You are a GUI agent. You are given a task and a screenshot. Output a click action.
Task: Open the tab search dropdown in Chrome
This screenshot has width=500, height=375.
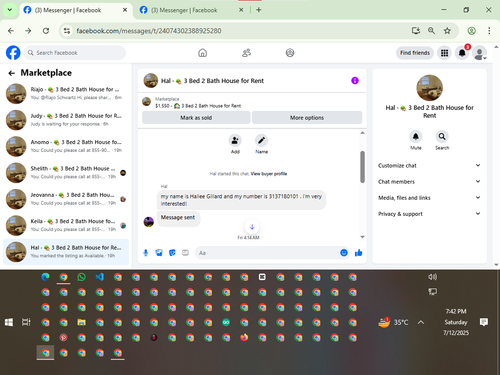(x=10, y=10)
